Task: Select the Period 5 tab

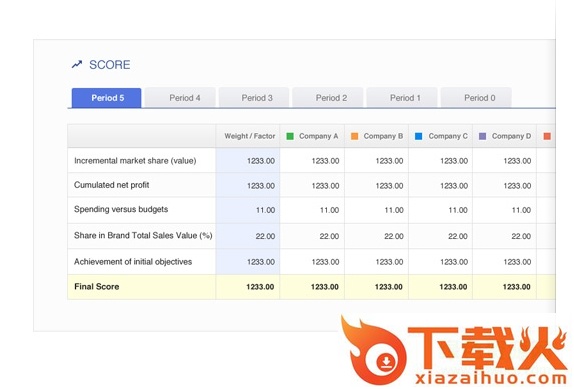Action: coord(107,98)
